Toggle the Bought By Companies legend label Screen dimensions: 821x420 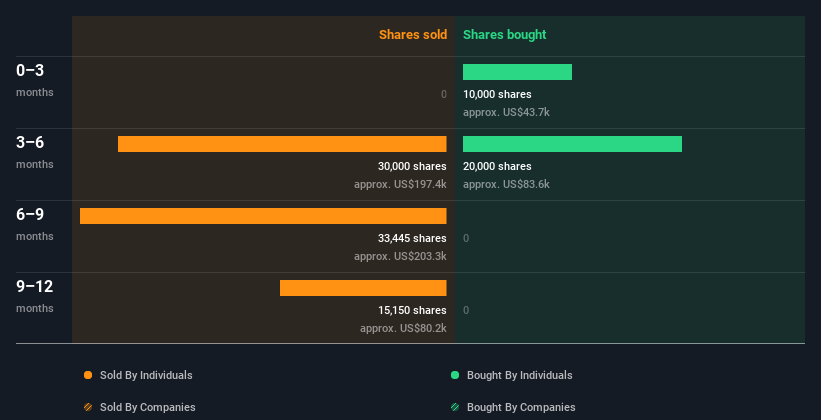click(521, 407)
